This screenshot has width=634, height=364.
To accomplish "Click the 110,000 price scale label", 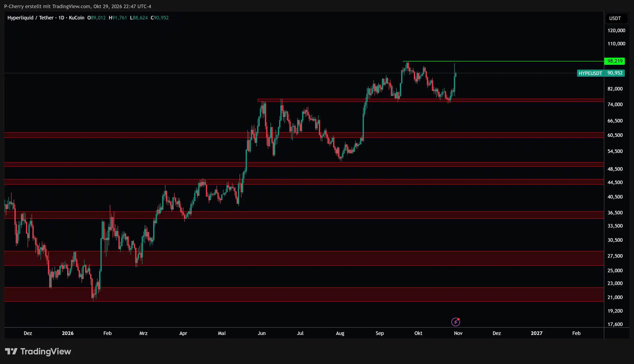I will click(616, 44).
